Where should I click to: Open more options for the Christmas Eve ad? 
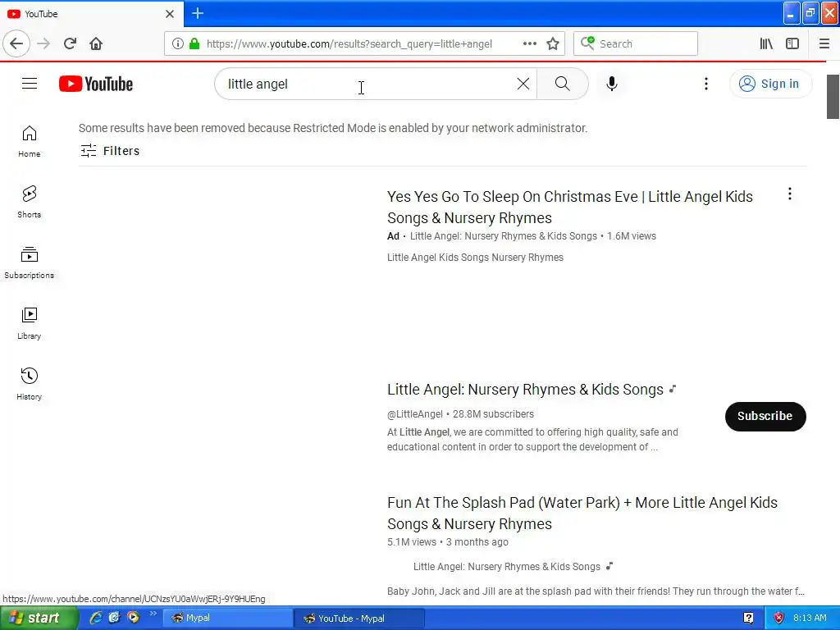pyautogui.click(x=790, y=194)
